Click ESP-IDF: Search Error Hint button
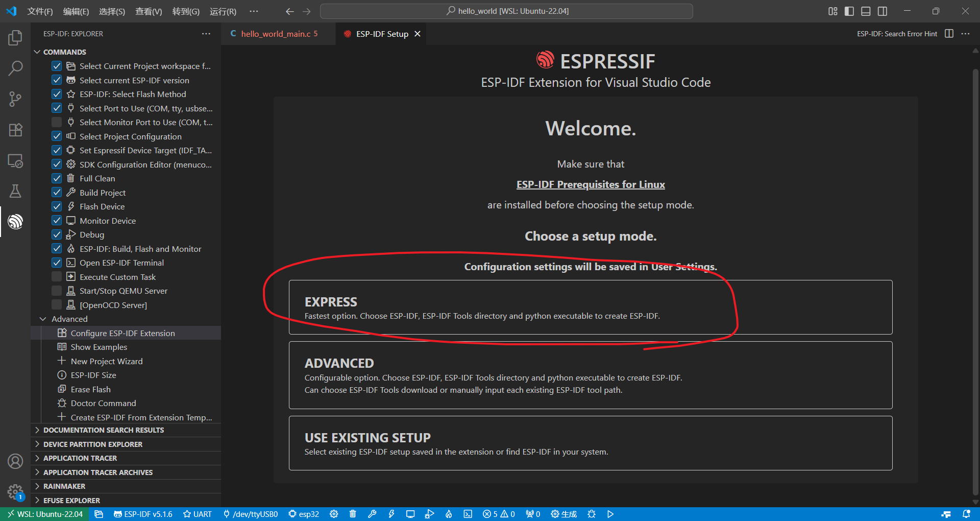Screen dimensions: 980x521 click(897, 34)
